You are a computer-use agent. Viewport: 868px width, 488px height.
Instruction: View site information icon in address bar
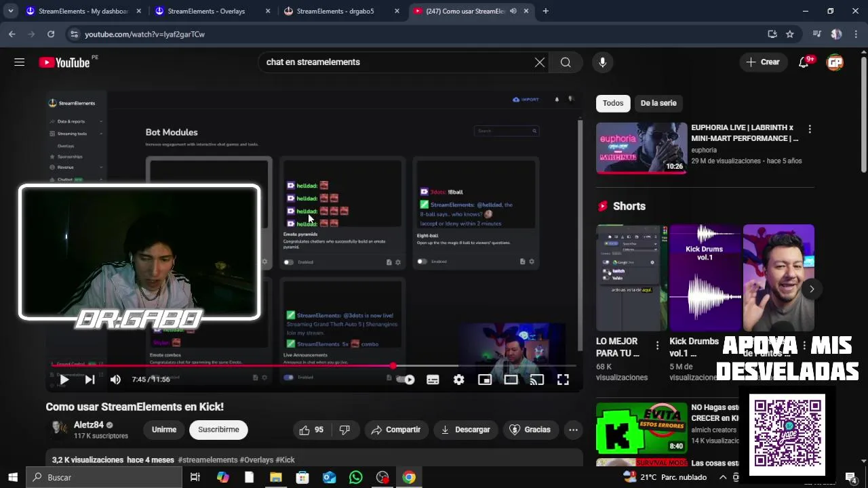click(74, 34)
